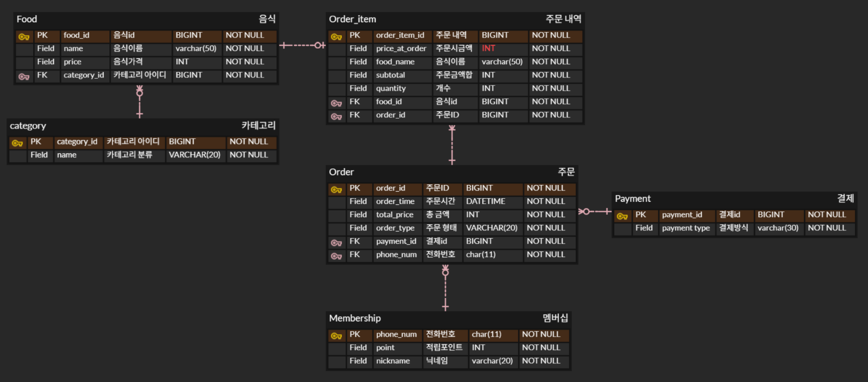
Task: Click the red INT type of price_at_order
Action: (x=488, y=48)
